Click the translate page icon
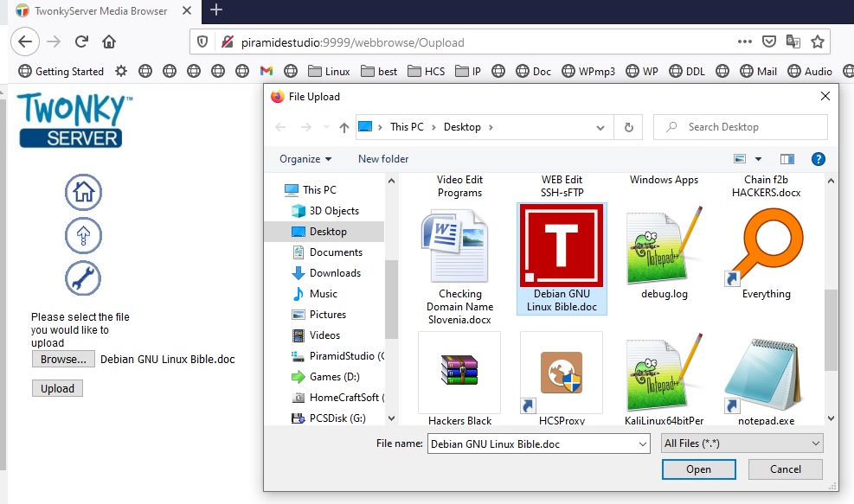854x504 pixels. [x=793, y=41]
